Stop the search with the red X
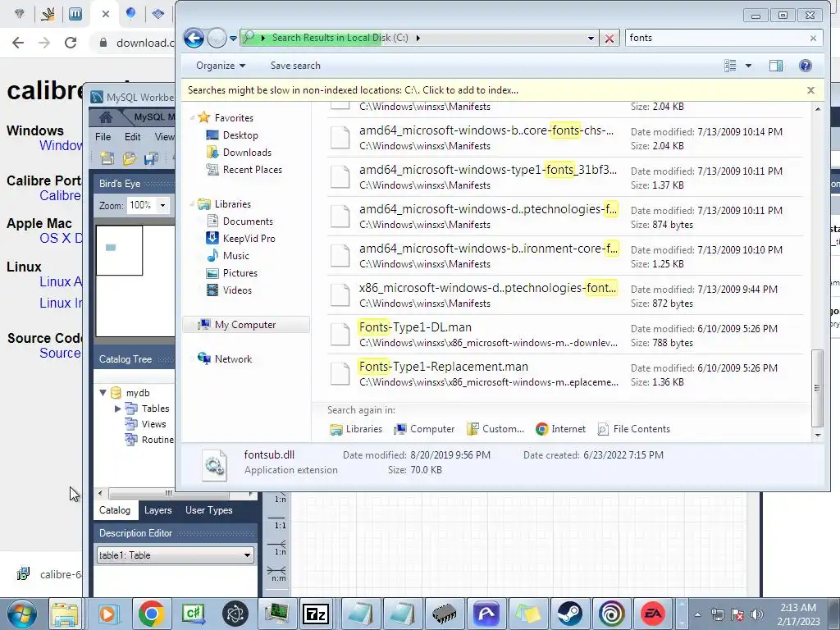Viewport: 840px width, 630px height. pyautogui.click(x=609, y=38)
